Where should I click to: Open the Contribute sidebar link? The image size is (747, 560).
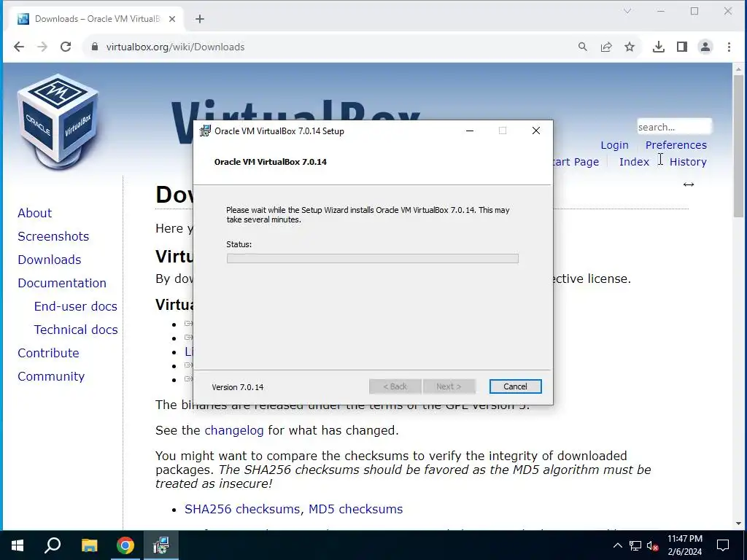(x=49, y=353)
